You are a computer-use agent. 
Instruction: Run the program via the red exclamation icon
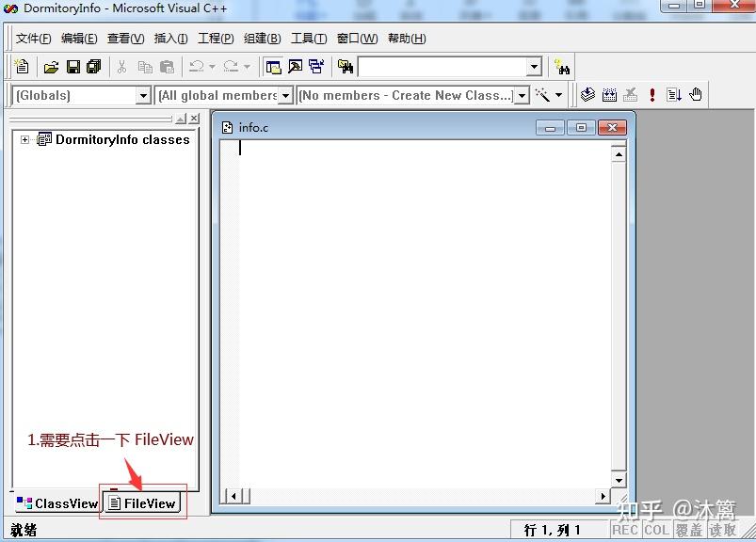click(x=651, y=94)
